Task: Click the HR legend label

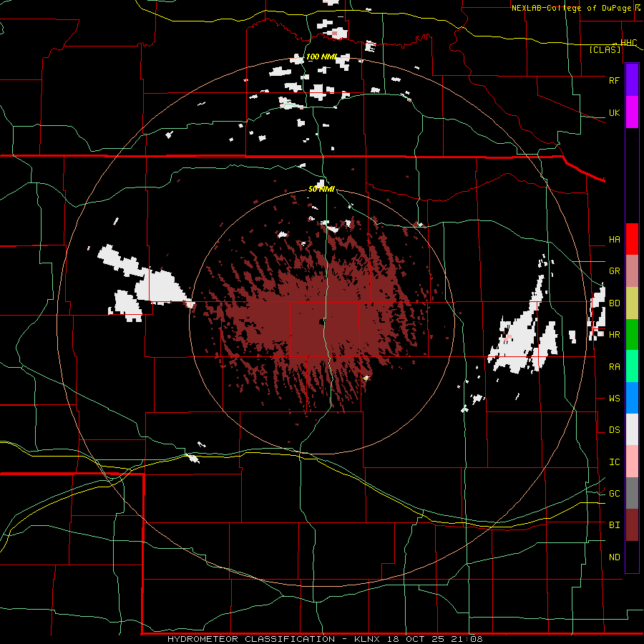Action: [615, 335]
